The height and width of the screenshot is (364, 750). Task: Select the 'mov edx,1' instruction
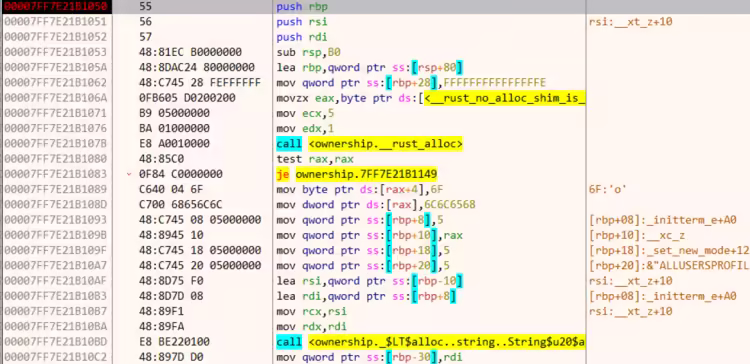tap(306, 129)
